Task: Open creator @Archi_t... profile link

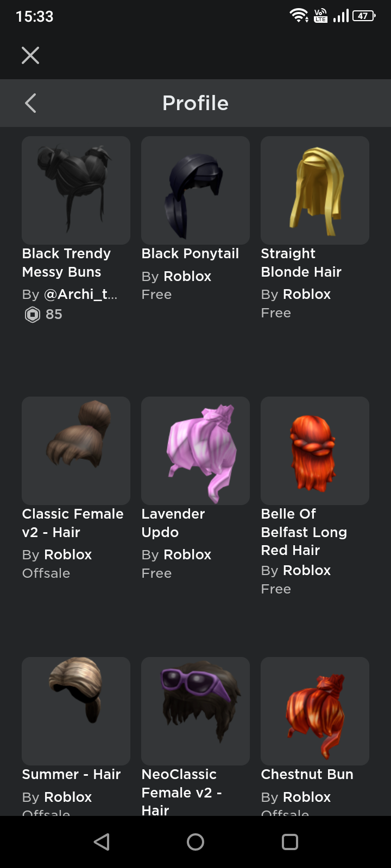Action: (x=80, y=295)
